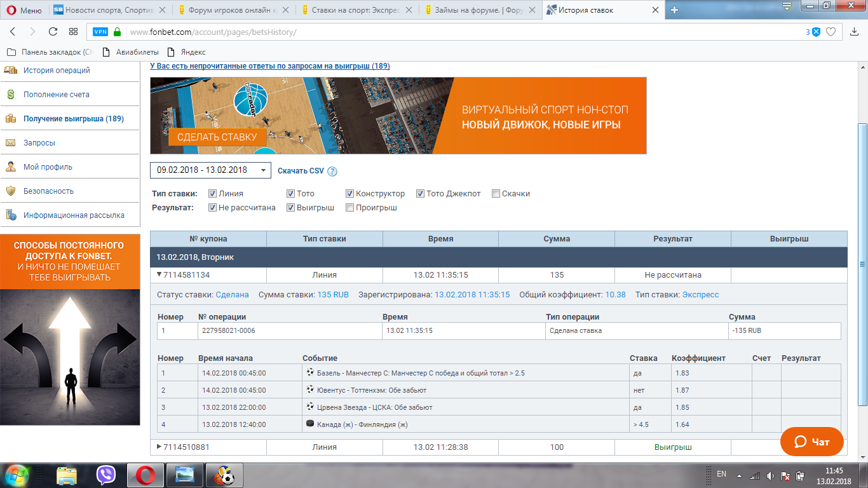This screenshot has width=868, height=488.
Task: Bookmark page with the heart icon
Action: coord(831,32)
